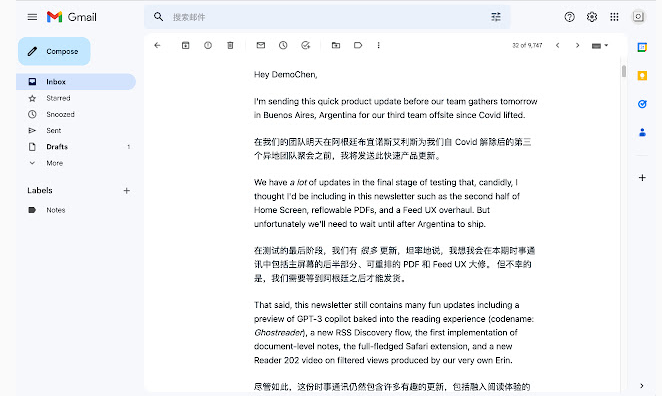Open the account avatar
This screenshot has width=662, height=396.
pyautogui.click(x=638, y=17)
